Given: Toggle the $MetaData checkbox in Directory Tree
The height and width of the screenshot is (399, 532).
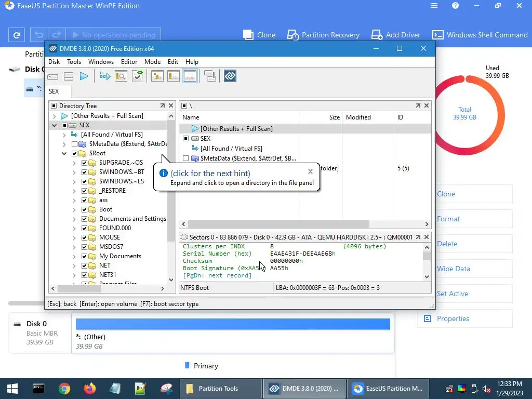Looking at the screenshot, I should [x=75, y=144].
